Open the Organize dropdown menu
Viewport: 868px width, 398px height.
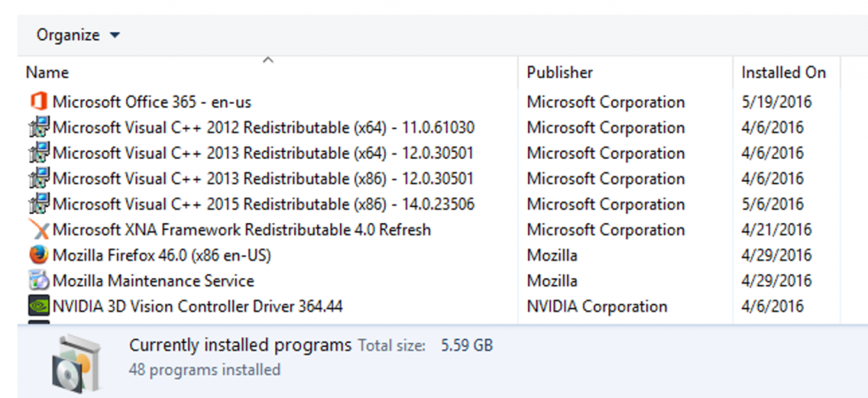[78, 36]
